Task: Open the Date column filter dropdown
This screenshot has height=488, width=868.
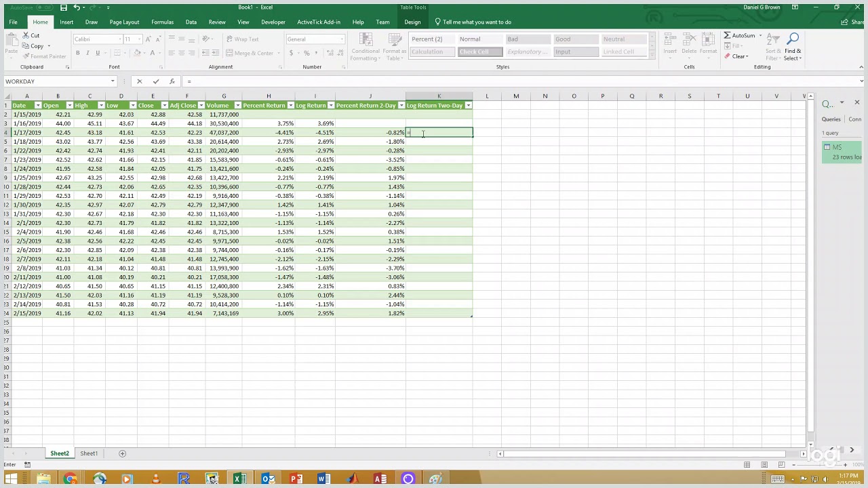Action: [37, 106]
